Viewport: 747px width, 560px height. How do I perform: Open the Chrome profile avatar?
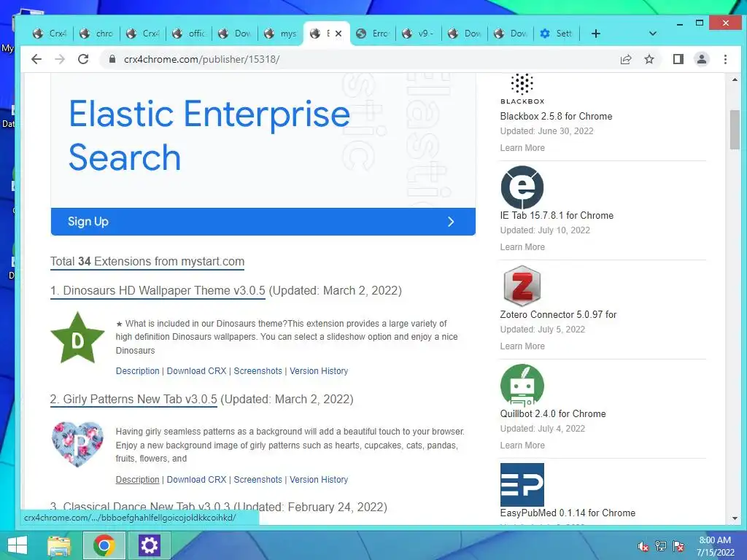[x=701, y=59]
